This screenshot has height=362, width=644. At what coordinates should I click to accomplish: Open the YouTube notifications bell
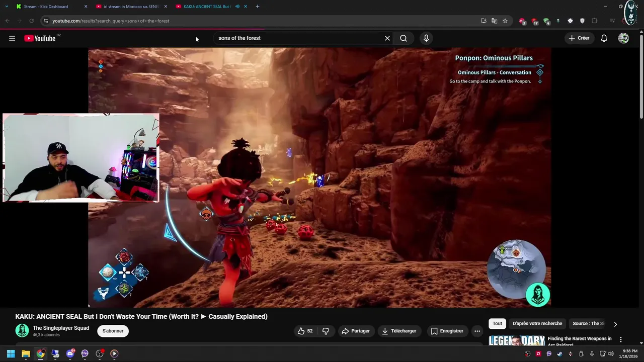click(604, 38)
